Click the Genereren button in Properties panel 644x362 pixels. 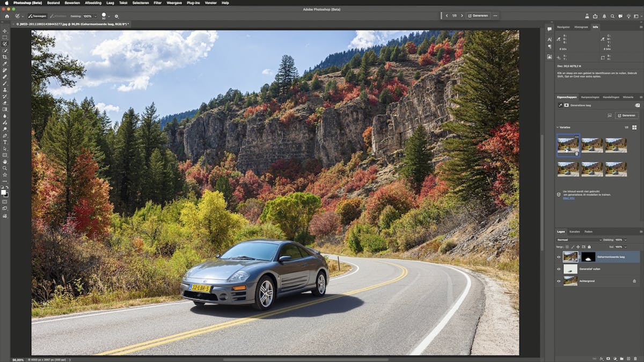(x=626, y=115)
